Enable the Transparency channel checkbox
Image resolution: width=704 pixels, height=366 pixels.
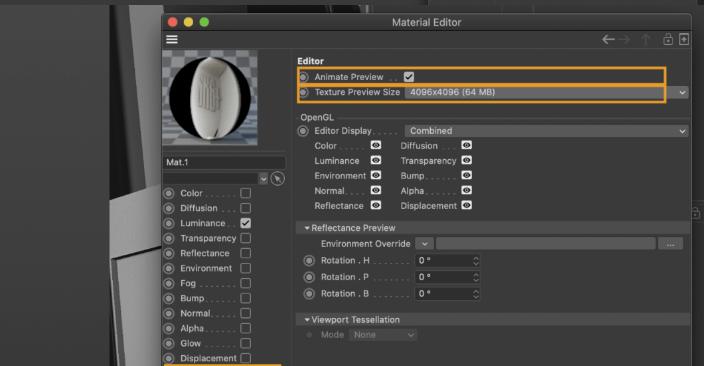246,238
